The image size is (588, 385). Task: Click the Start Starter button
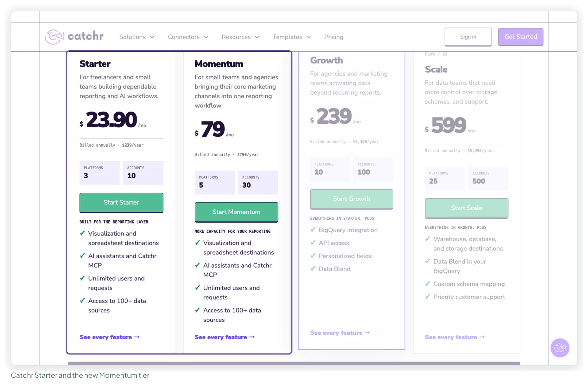click(x=121, y=203)
